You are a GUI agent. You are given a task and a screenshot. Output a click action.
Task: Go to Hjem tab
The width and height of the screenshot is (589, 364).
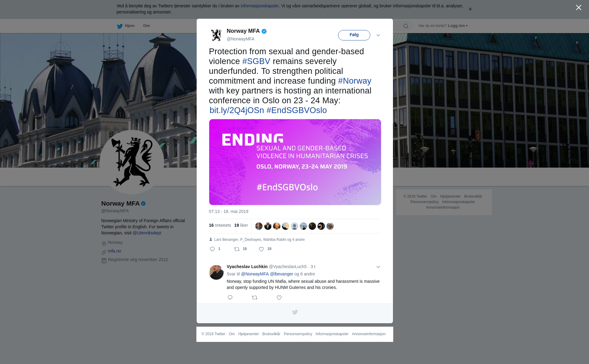[126, 26]
